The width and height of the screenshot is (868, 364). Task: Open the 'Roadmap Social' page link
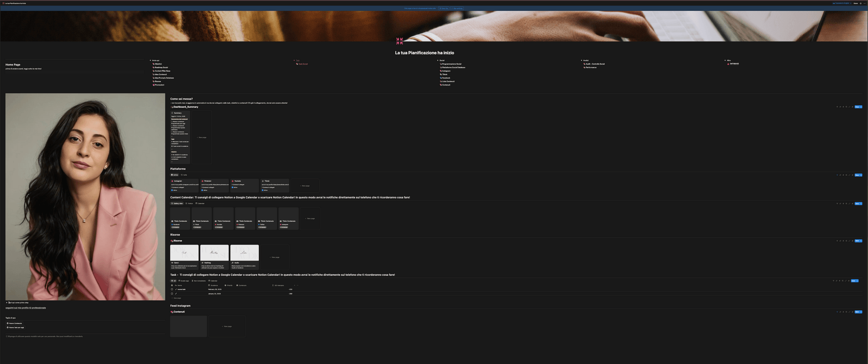(x=161, y=67)
